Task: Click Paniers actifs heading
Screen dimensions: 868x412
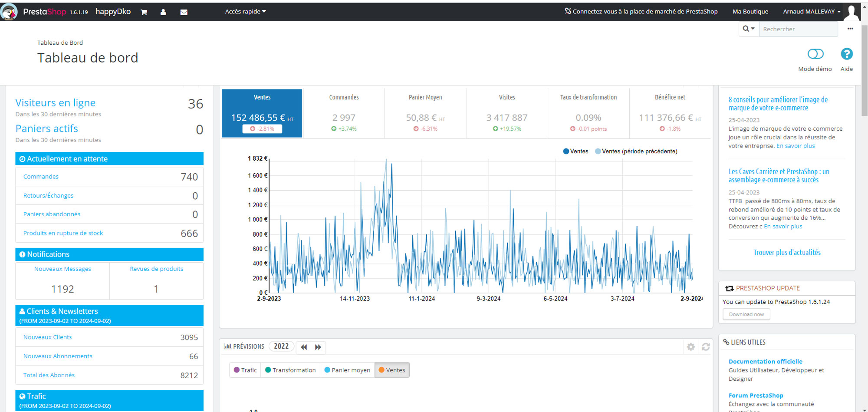Action: point(47,129)
